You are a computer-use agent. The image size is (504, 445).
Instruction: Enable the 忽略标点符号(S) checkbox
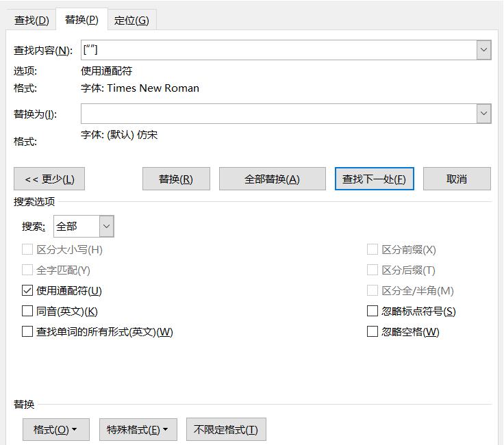373,311
